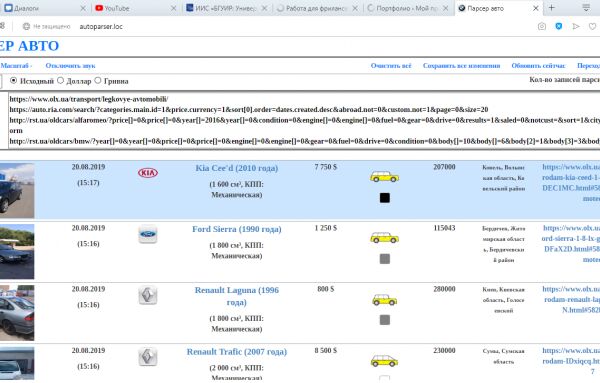The image size is (600, 383).
Task: Open Kia Cee'd (2010 года) listing
Action: (236, 168)
